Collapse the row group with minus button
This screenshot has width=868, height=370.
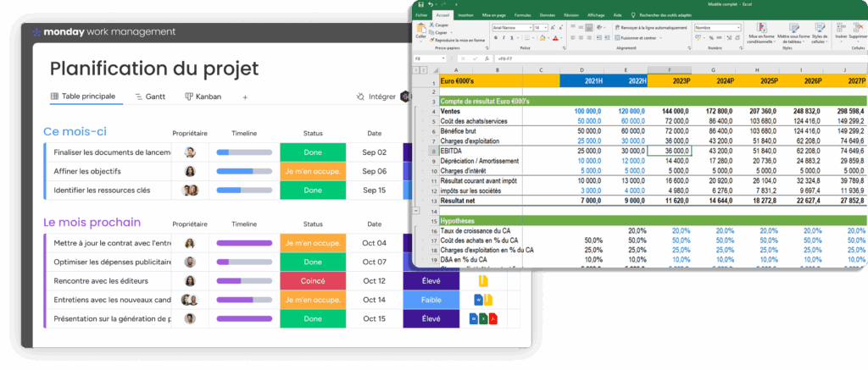click(x=416, y=210)
